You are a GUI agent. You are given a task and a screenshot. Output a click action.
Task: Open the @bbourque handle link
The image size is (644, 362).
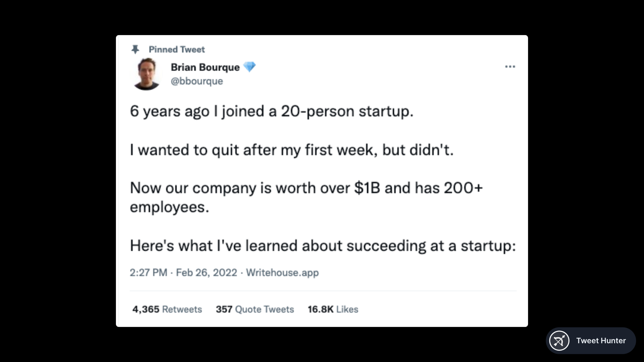tap(197, 81)
